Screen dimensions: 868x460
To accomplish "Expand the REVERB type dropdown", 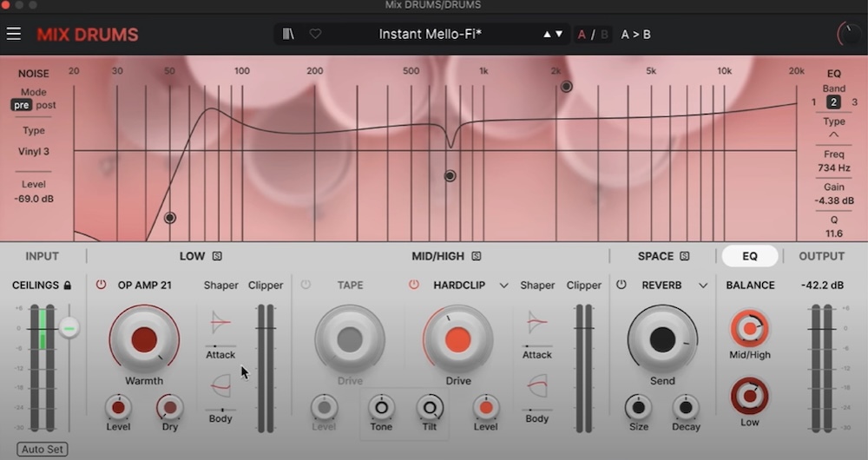I will [703, 285].
